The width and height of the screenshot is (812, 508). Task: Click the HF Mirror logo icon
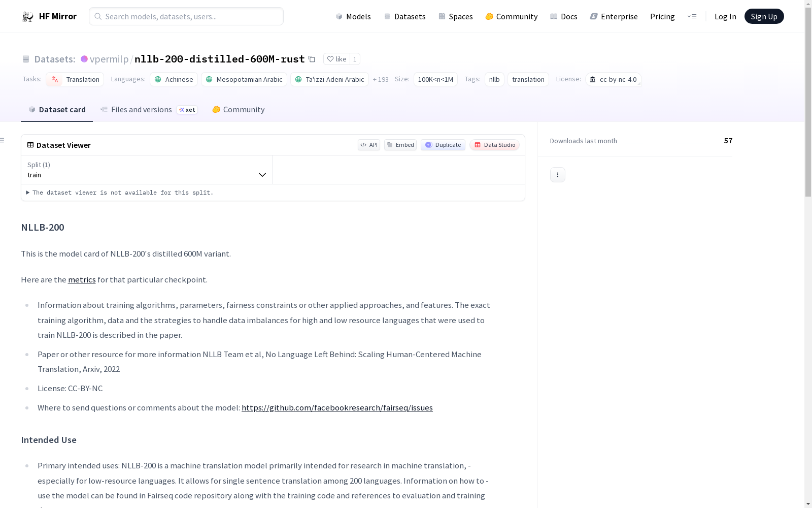pos(27,17)
